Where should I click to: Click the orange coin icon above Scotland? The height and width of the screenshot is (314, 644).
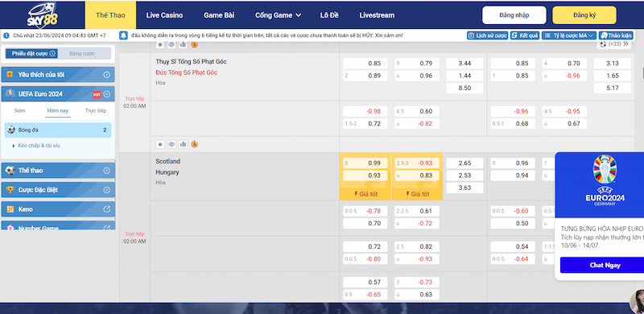(x=194, y=144)
